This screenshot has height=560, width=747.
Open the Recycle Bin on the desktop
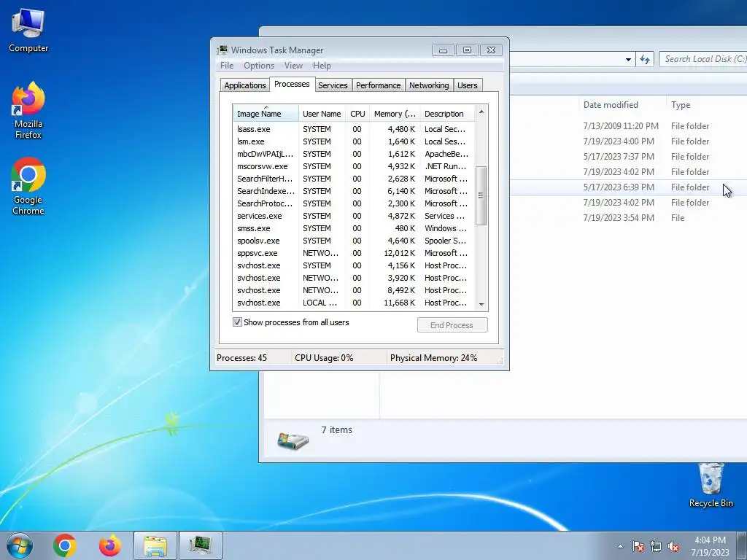pos(711,486)
